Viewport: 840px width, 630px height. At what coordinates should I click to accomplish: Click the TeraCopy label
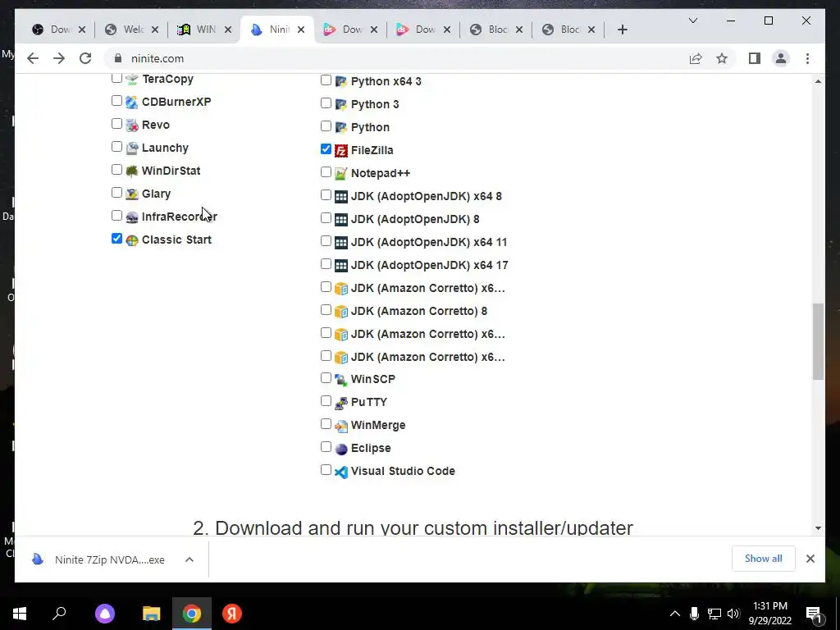click(167, 79)
